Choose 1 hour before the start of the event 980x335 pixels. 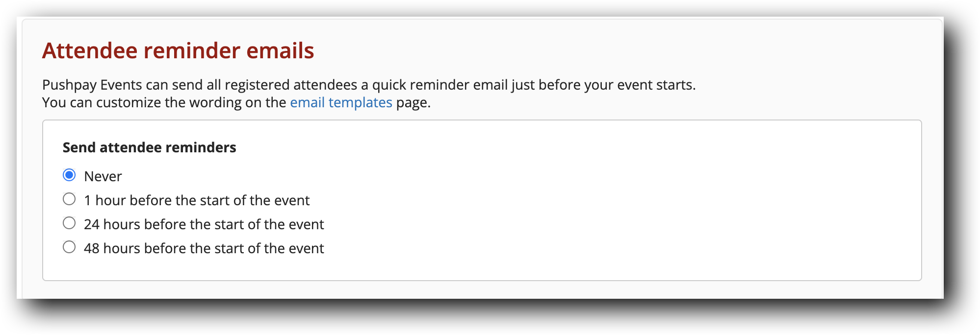click(69, 199)
